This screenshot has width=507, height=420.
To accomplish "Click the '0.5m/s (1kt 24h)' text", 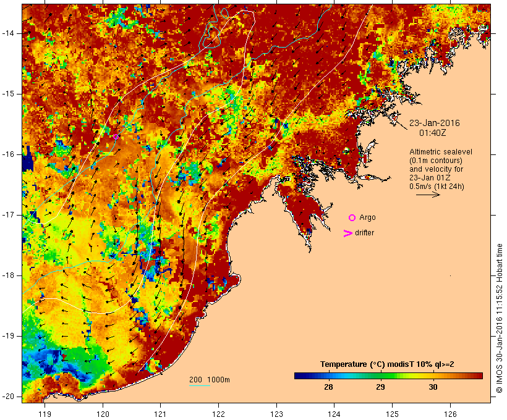I will tap(437, 187).
